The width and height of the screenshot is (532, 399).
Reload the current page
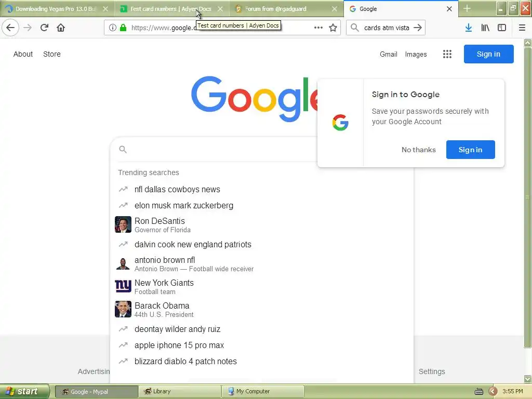pyautogui.click(x=44, y=28)
